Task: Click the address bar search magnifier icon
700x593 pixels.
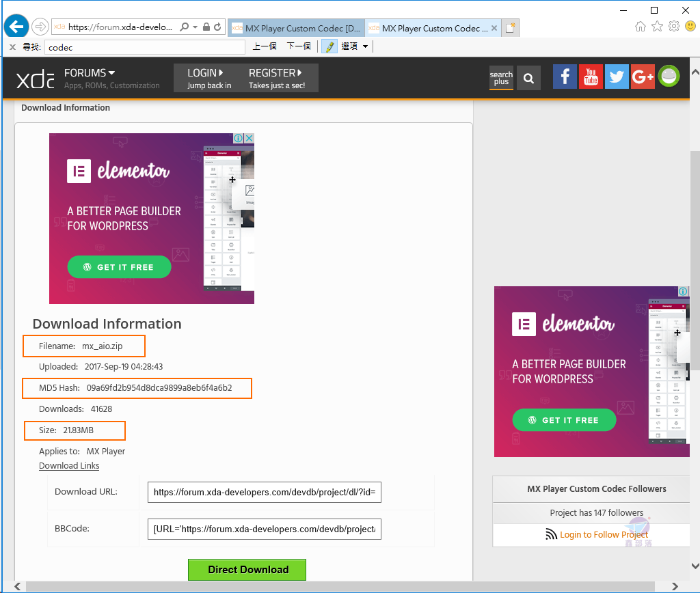Action: [x=184, y=27]
